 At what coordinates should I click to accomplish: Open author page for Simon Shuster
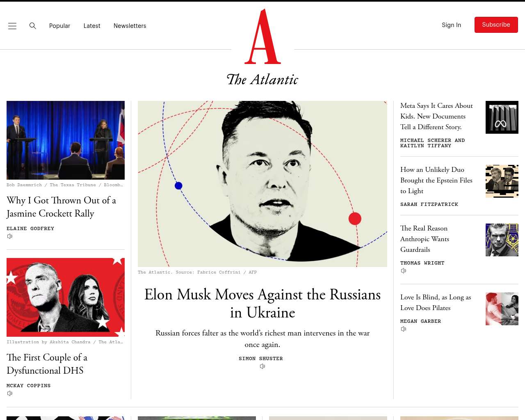point(261,358)
